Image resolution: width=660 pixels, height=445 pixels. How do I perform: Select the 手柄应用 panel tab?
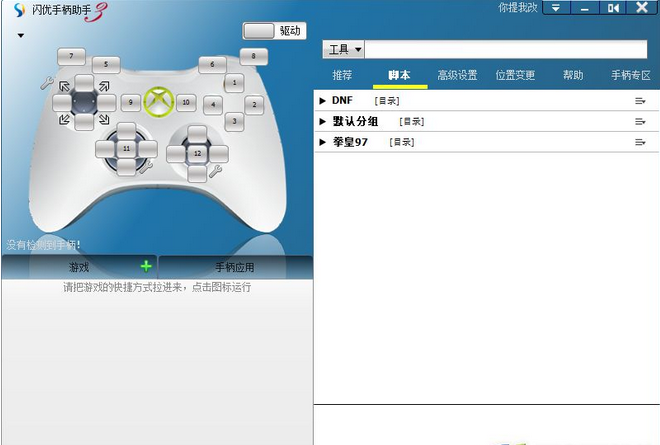pos(235,267)
